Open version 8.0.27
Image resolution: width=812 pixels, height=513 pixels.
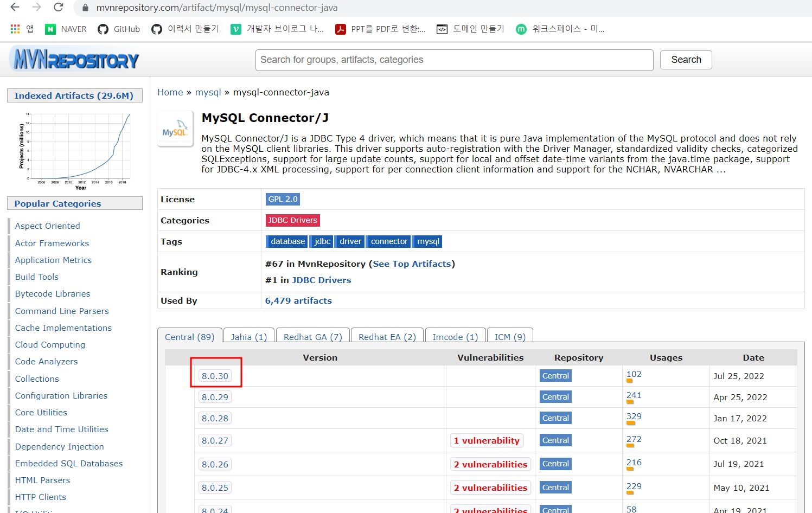tap(215, 440)
